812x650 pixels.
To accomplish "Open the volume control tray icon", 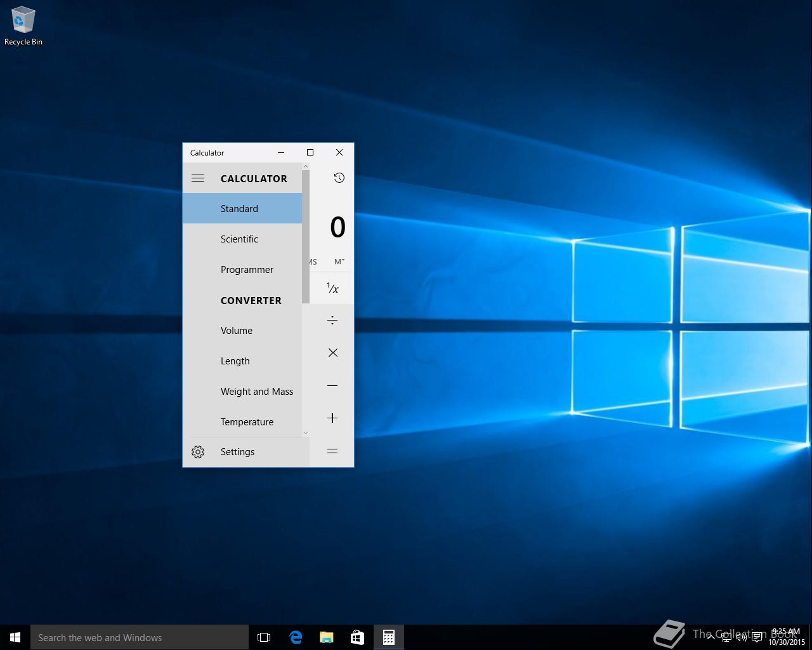I will (x=741, y=637).
